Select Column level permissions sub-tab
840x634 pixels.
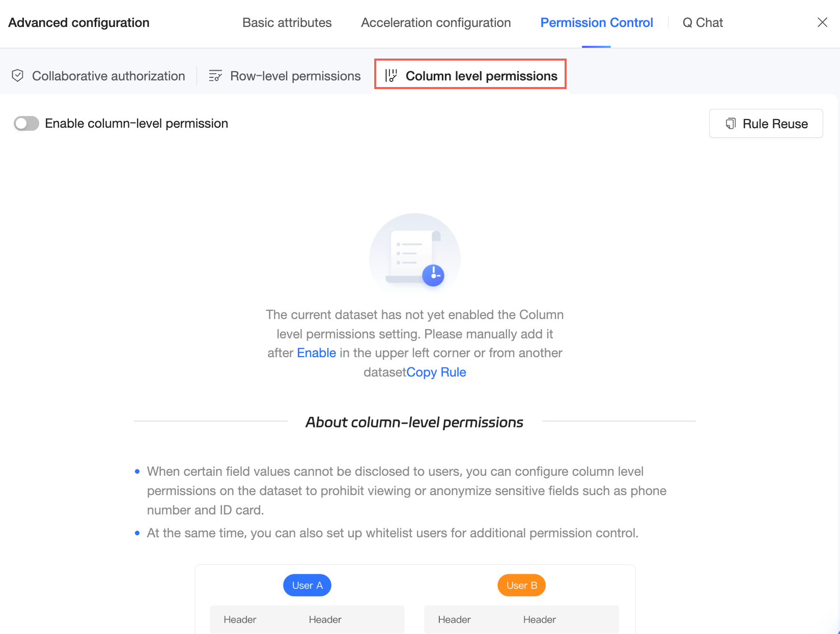pyautogui.click(x=481, y=76)
